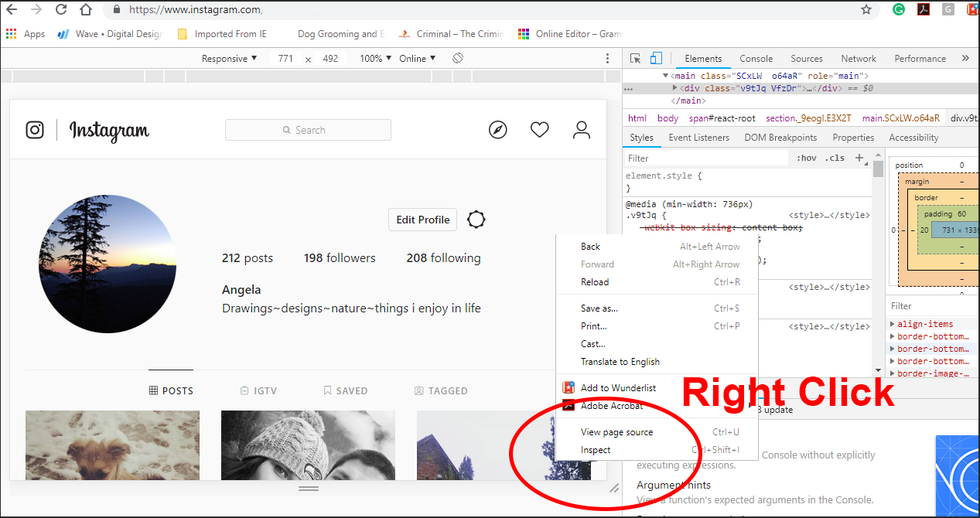Image resolution: width=980 pixels, height=518 pixels.
Task: Open the Responsive device dropdown
Action: click(230, 59)
